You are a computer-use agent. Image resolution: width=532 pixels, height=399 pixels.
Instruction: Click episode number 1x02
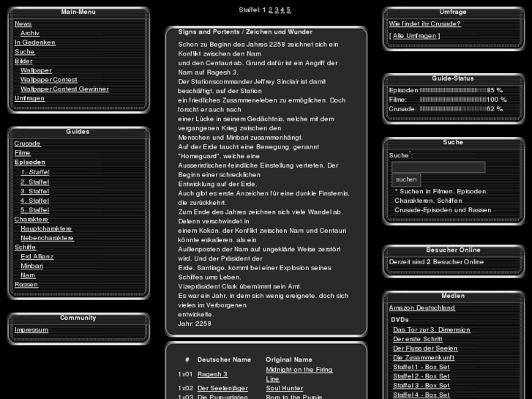[185, 388]
